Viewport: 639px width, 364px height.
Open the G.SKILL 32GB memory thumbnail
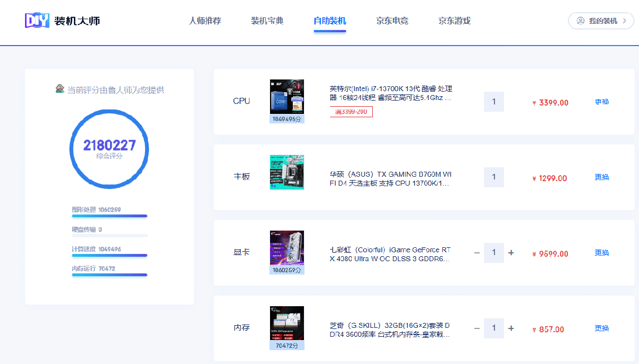[x=287, y=323]
